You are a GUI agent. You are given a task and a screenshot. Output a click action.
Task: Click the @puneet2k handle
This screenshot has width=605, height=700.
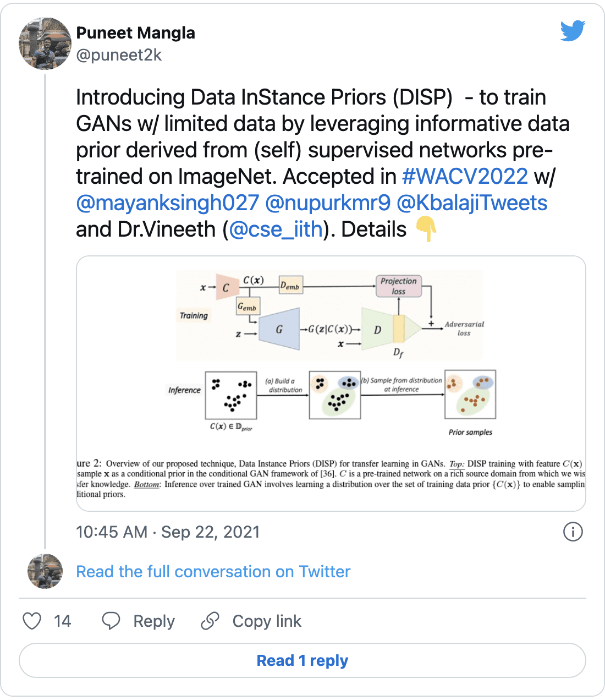tap(119, 55)
